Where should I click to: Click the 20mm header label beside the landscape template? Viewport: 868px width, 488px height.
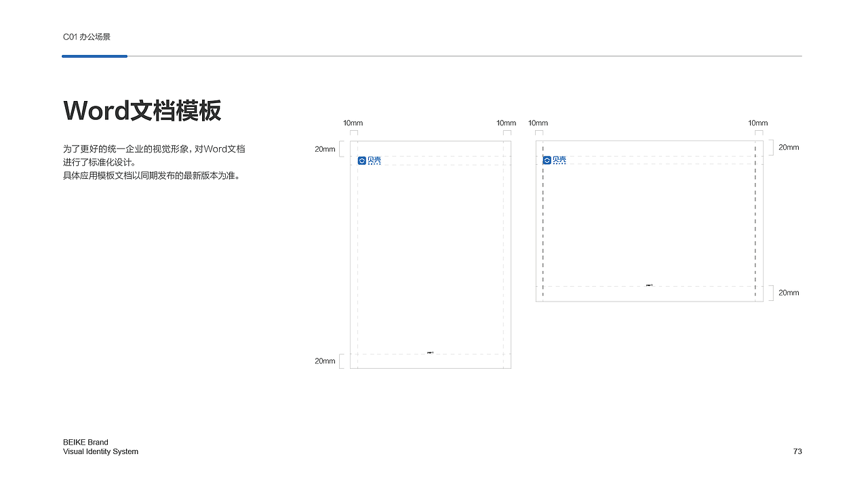pos(789,148)
